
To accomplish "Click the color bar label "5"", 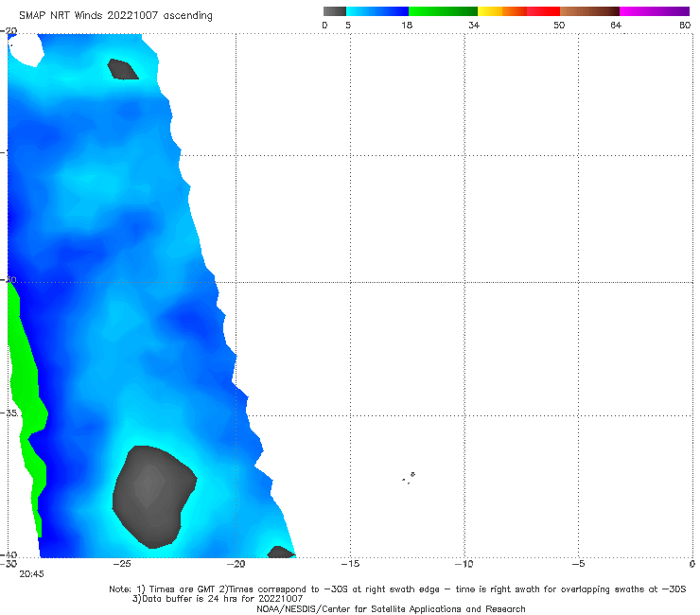I will (x=348, y=25).
